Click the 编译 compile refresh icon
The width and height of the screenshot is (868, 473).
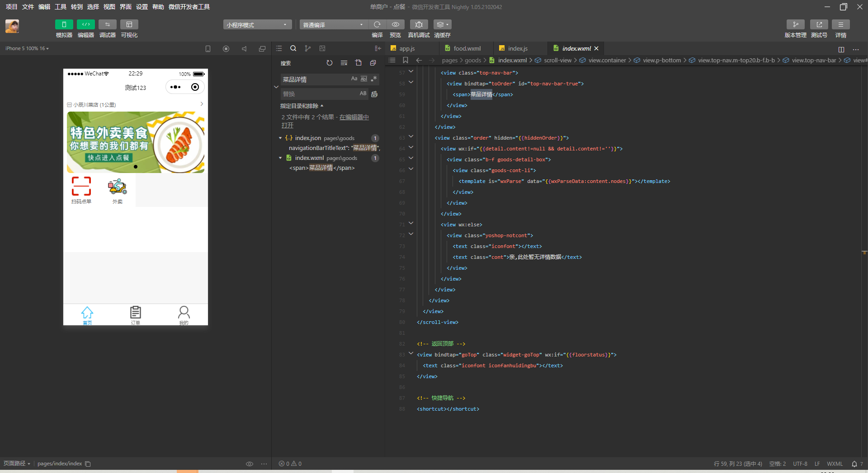[x=377, y=24]
